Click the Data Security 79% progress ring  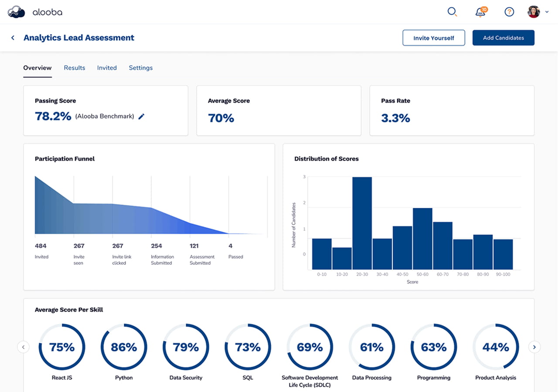click(x=186, y=347)
